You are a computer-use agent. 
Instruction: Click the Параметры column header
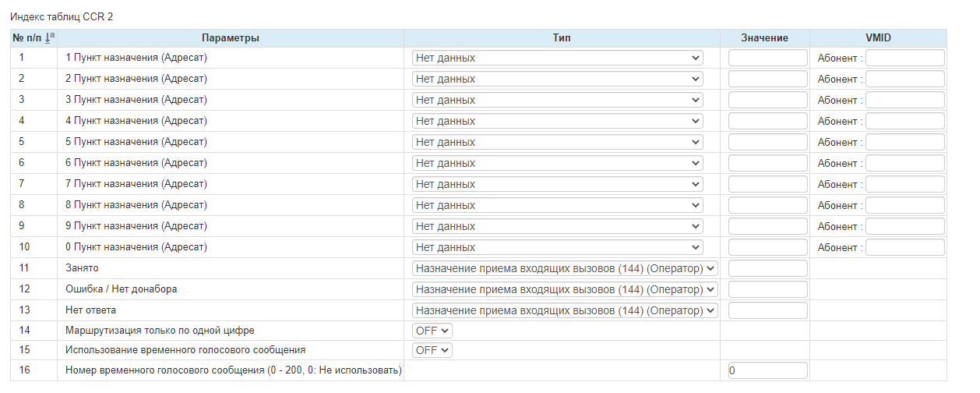click(230, 38)
